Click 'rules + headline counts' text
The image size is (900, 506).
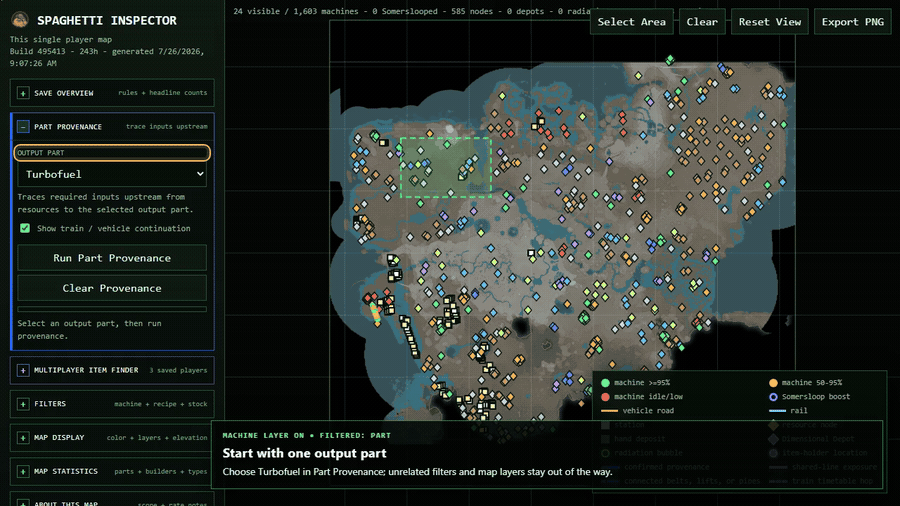point(162,93)
